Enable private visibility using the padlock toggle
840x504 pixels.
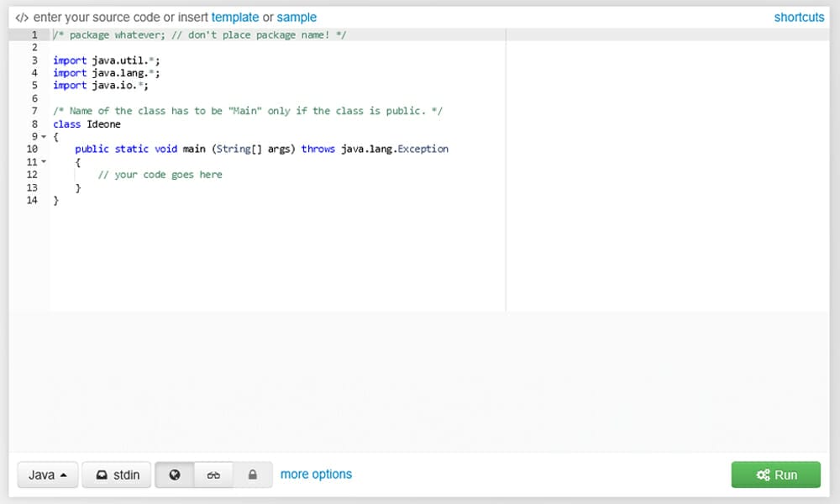point(254,475)
